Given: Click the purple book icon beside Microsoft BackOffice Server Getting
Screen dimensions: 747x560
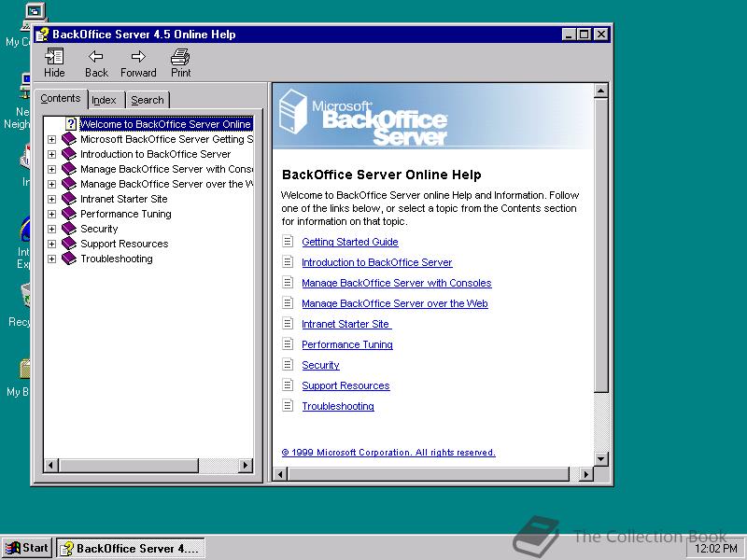Looking at the screenshot, I should tap(69, 139).
